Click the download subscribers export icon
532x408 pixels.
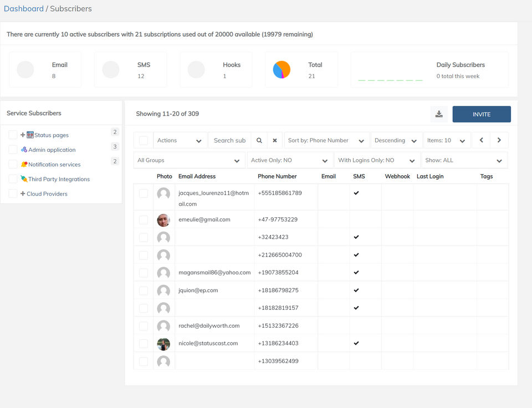point(439,114)
